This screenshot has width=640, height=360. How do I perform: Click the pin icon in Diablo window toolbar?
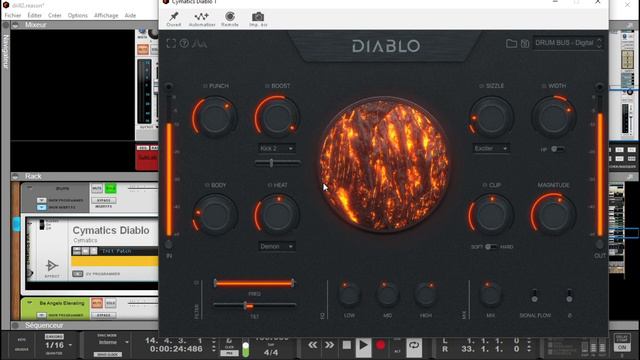pos(174,17)
